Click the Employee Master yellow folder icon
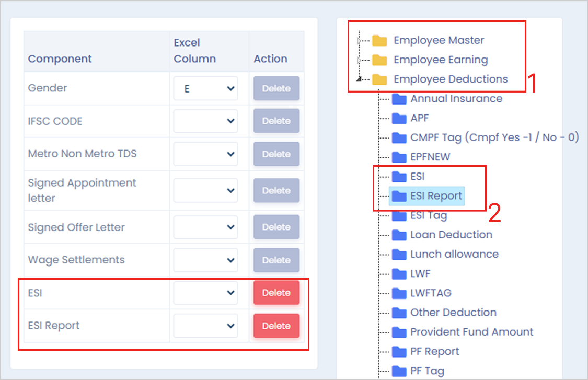 (x=379, y=41)
